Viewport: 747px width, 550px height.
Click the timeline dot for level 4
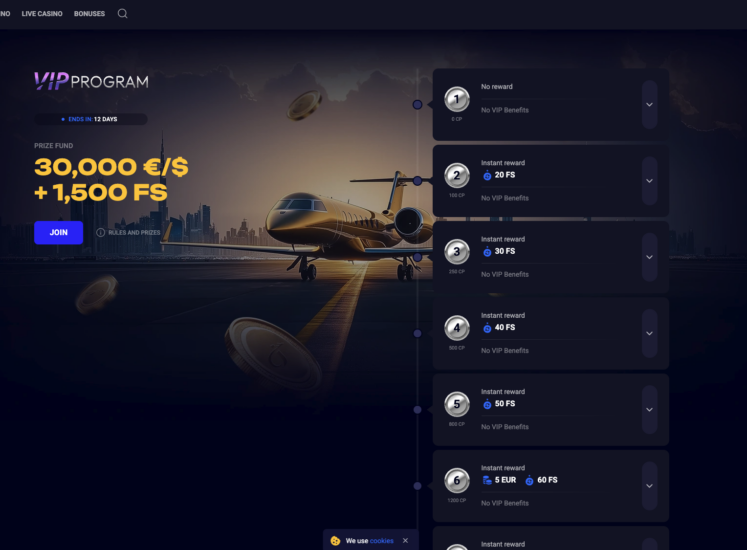click(417, 333)
